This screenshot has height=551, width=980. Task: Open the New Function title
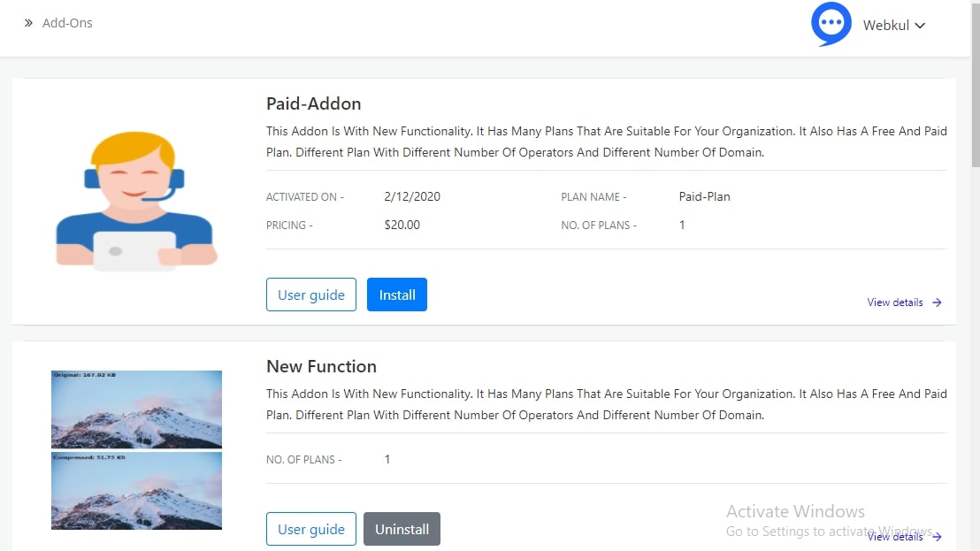321,366
